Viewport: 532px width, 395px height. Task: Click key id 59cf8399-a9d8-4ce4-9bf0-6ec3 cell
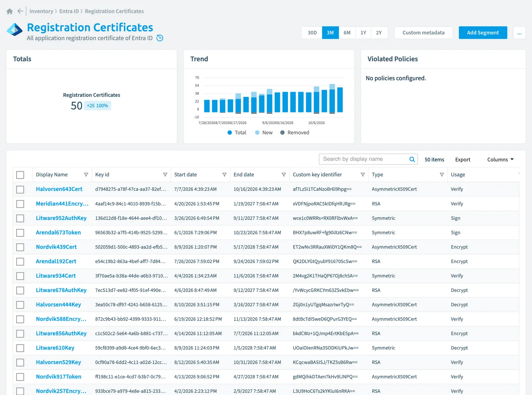[x=130, y=348]
